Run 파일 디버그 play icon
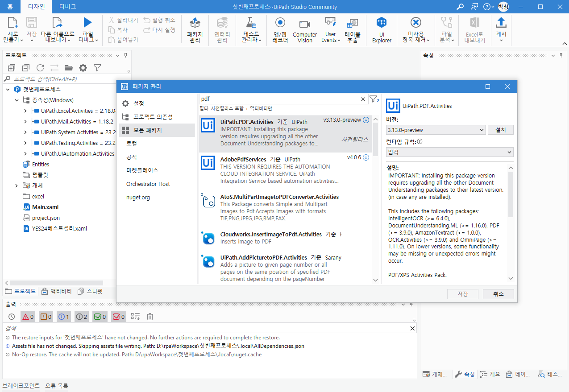 pyautogui.click(x=87, y=23)
